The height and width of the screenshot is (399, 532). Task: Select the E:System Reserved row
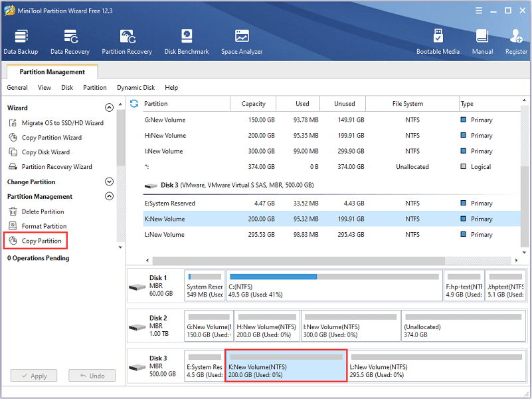[x=331, y=203]
